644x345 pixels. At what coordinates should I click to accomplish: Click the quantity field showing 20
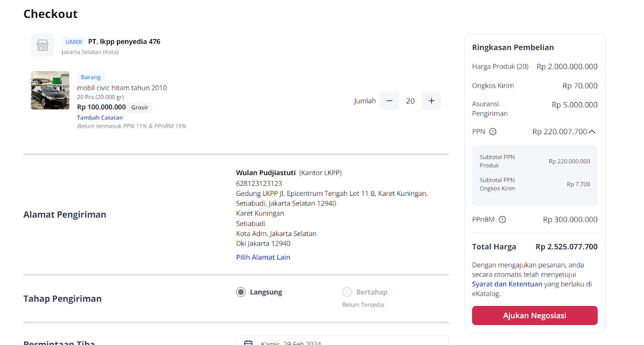[x=410, y=101]
